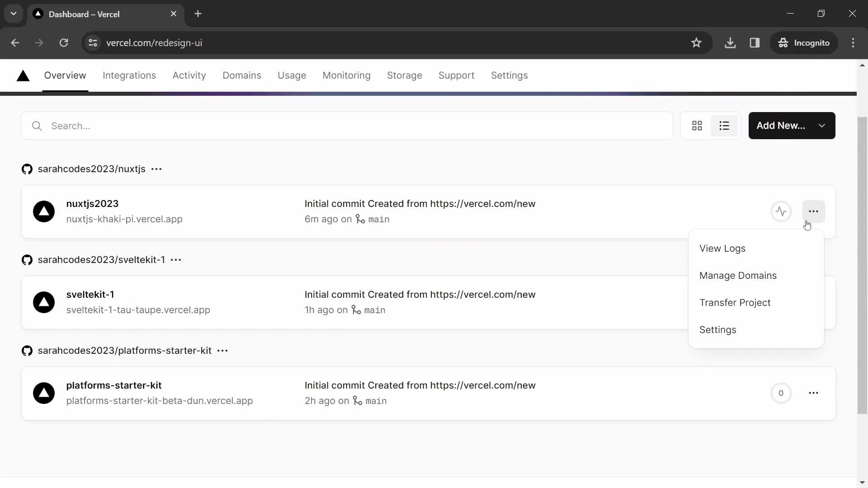
Task: View site information icon in address bar
Action: click(93, 43)
